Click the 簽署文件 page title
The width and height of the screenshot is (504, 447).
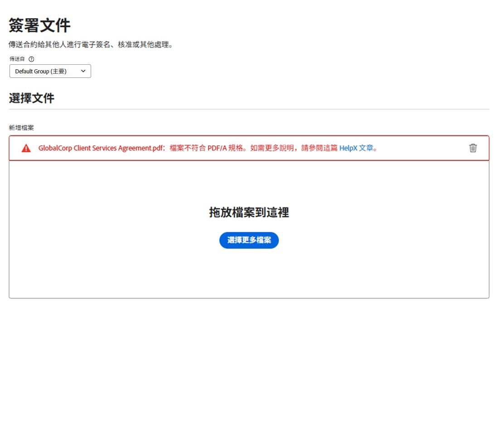point(39,25)
